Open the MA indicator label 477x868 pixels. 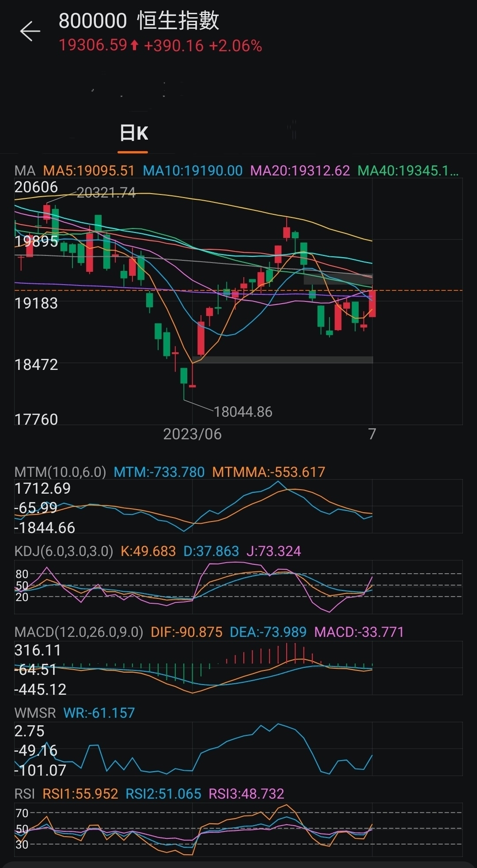[25, 171]
